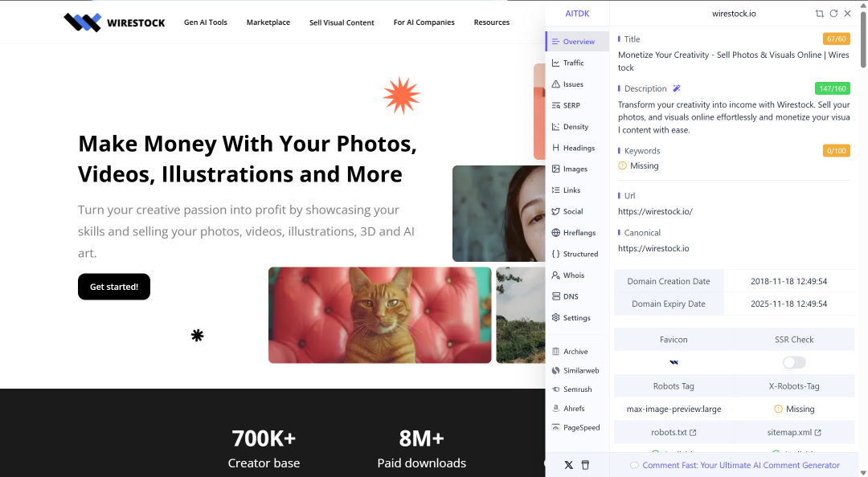The height and width of the screenshot is (477, 868).
Task: Open the Overview tab in AITDK sidebar
Action: point(577,42)
